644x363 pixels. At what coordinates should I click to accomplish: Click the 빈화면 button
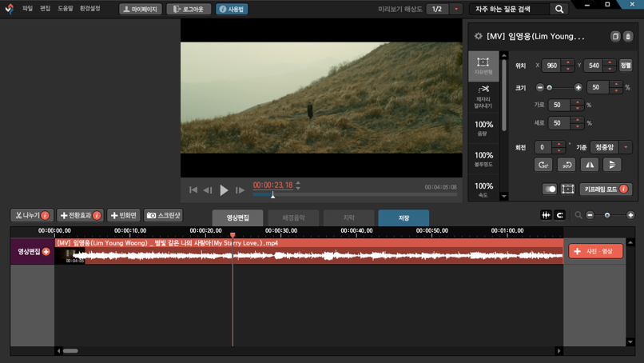[x=124, y=215]
